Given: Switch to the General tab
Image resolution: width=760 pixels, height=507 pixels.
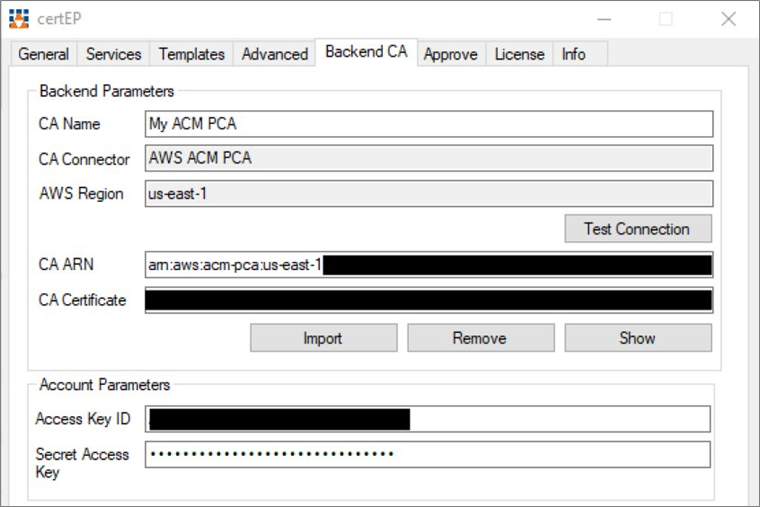Looking at the screenshot, I should (x=44, y=54).
